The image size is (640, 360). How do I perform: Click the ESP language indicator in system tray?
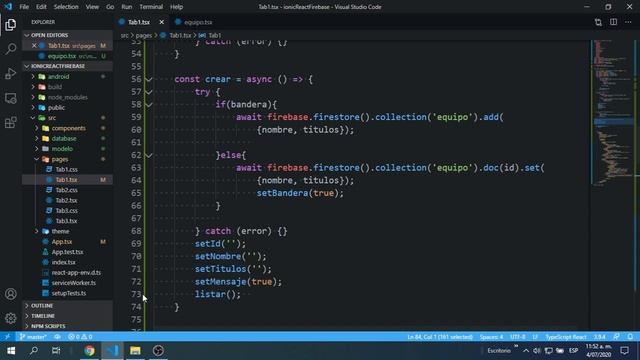(x=573, y=351)
